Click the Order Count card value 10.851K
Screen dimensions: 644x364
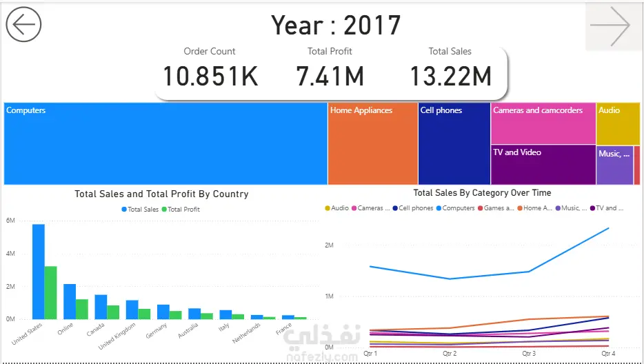coord(210,77)
